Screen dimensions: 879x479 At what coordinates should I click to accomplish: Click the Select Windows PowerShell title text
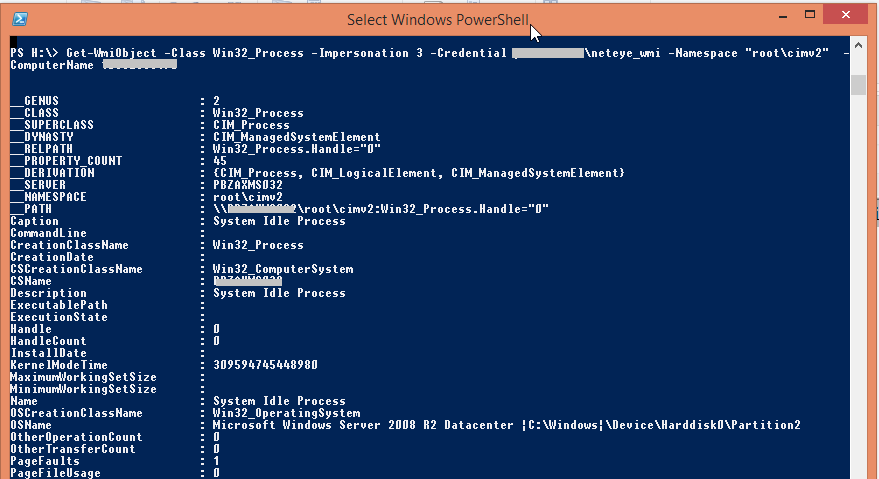438,20
